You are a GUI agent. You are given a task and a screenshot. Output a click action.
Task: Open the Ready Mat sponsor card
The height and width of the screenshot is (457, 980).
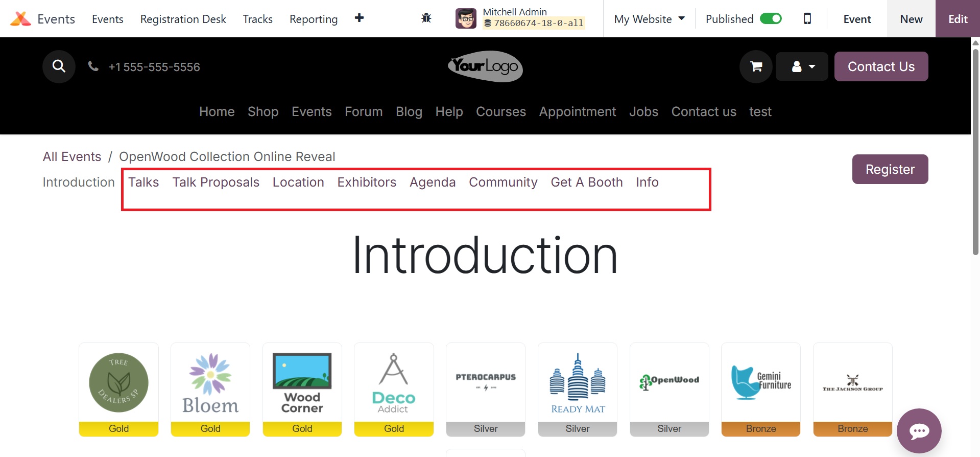click(x=578, y=390)
